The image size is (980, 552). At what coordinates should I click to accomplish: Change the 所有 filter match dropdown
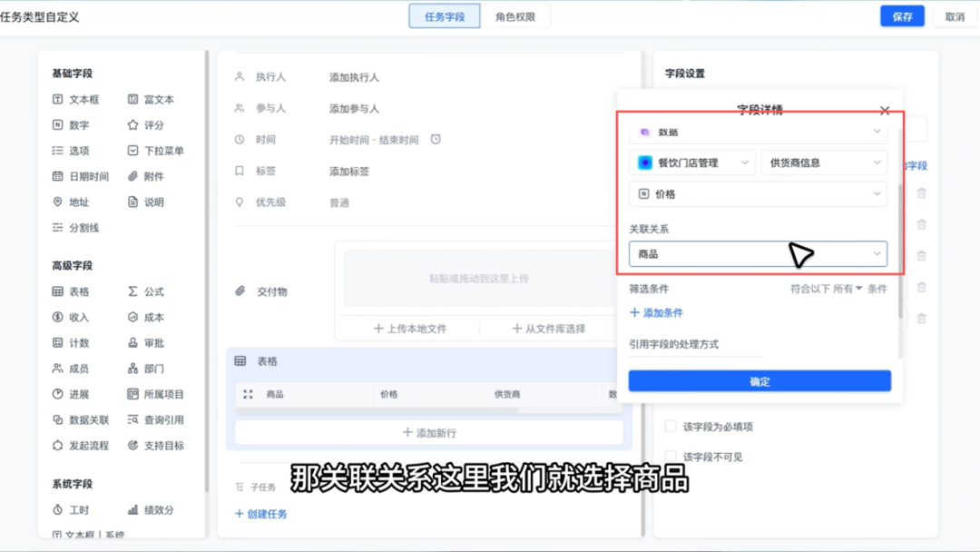(847, 288)
